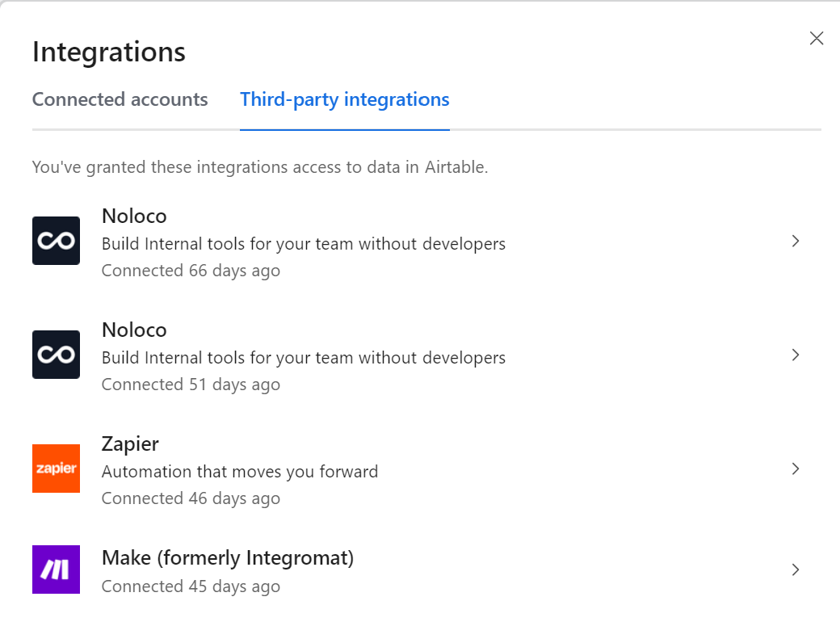The image size is (840, 622).
Task: Click the orange Zapier logo icon
Action: (x=56, y=469)
